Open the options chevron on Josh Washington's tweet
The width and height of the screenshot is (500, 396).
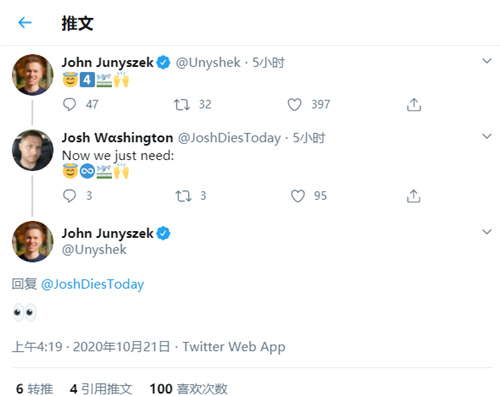487,136
